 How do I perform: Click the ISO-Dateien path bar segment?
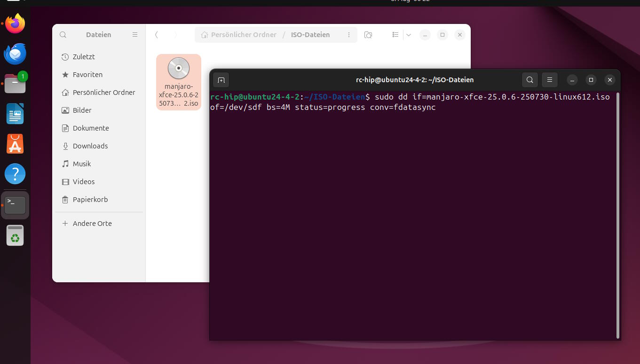(310, 35)
